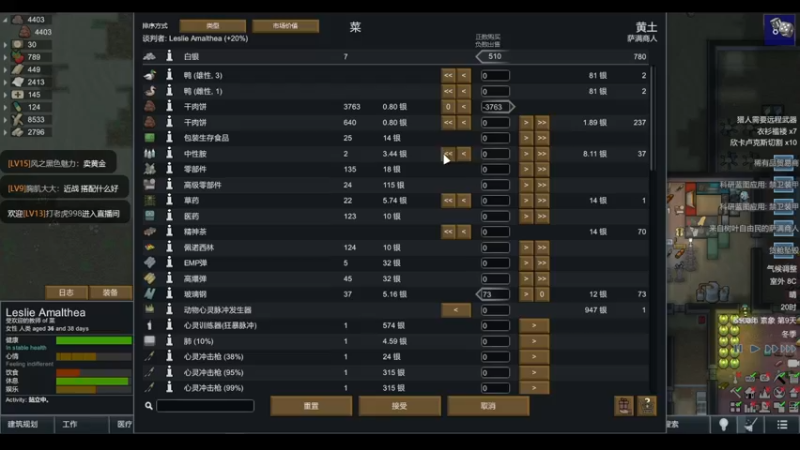This screenshot has height=450, width=800.
Task: Open info icon for 中性胺
Action: (169, 154)
